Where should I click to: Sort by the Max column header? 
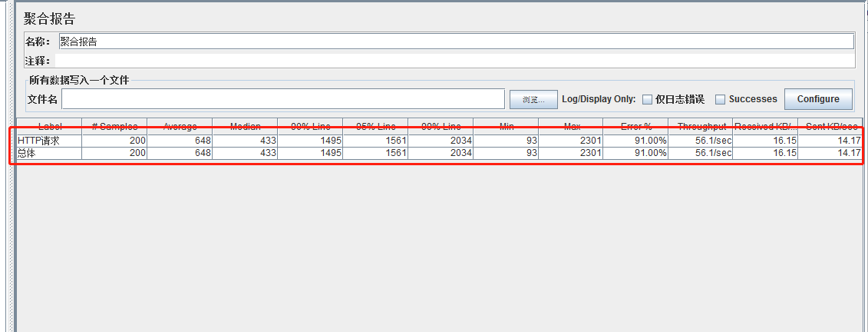click(571, 126)
